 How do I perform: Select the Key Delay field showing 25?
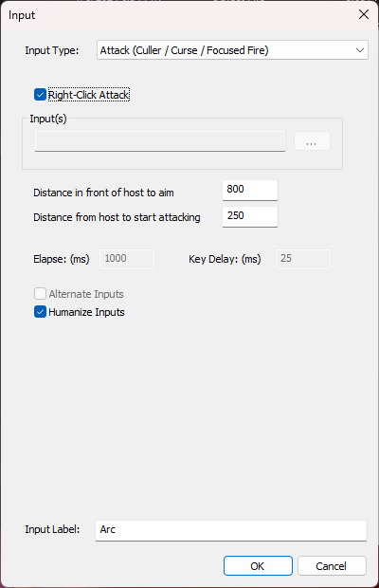click(x=303, y=259)
